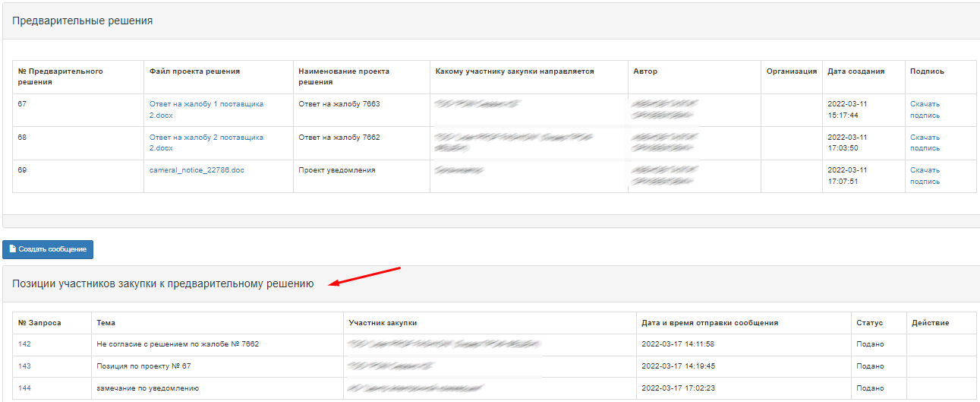Open the cameral_notice_22786.doc file link
The width and height of the screenshot is (980, 402).
(x=197, y=170)
